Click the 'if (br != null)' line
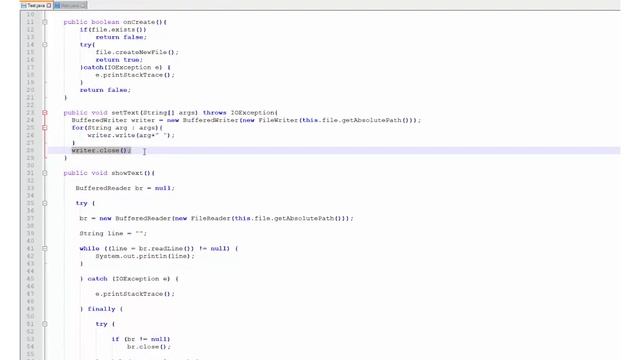 click(141, 339)
